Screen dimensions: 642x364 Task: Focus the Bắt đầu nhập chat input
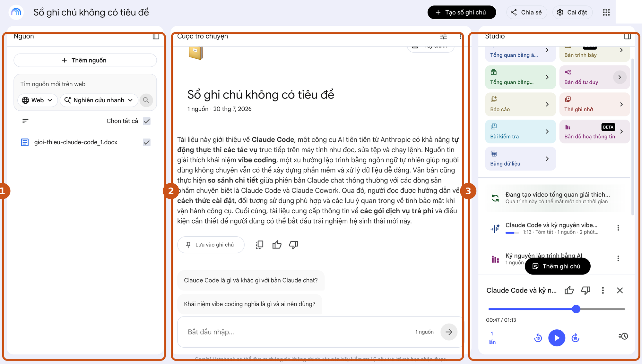299,332
